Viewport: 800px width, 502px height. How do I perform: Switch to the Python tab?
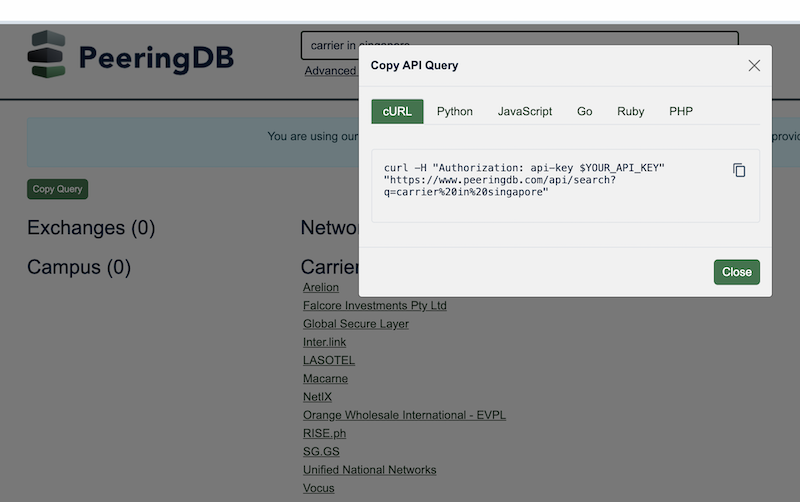[455, 111]
